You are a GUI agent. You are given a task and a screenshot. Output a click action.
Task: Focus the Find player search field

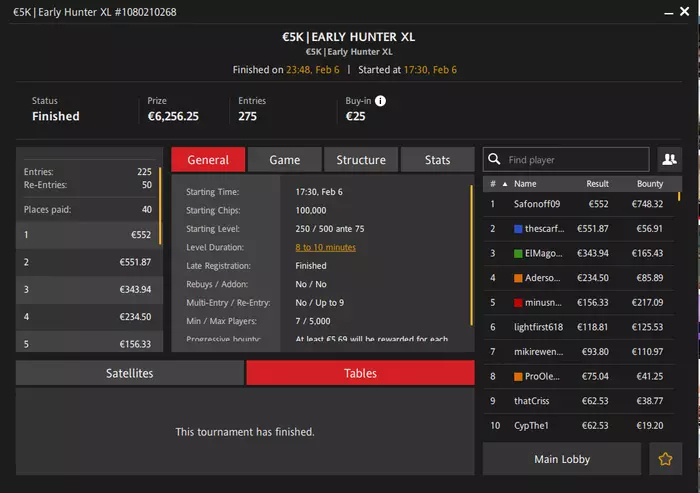tap(566, 159)
